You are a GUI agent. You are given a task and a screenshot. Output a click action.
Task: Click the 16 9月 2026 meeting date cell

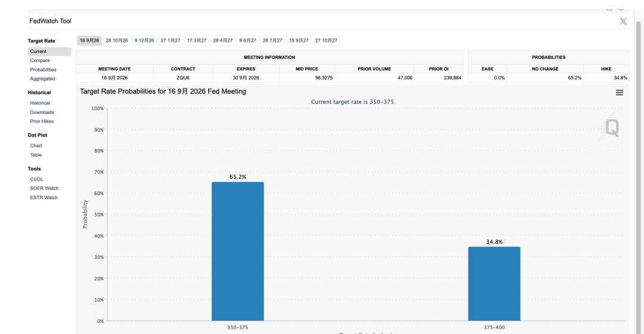[114, 78]
